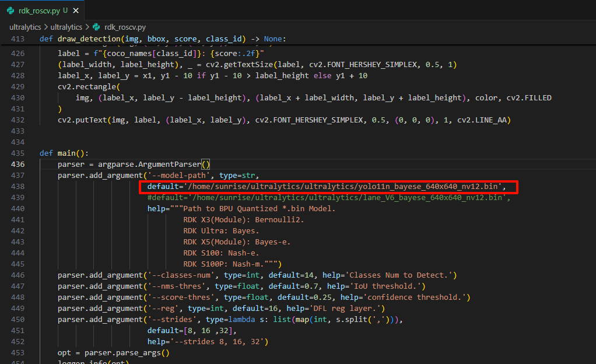Click the yolo11n_bayese_640x640_nv12.bin default path
The height and width of the screenshot is (364, 596).
coord(343,186)
